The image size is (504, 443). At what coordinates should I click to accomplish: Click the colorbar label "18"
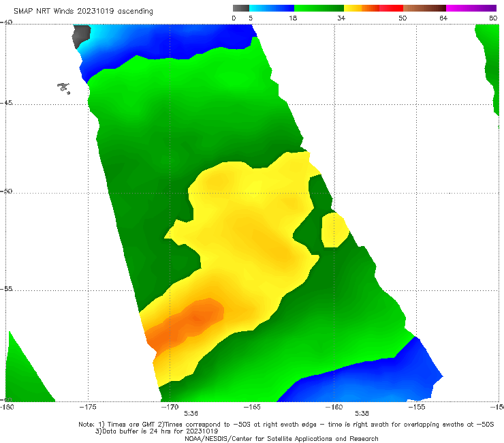point(293,18)
